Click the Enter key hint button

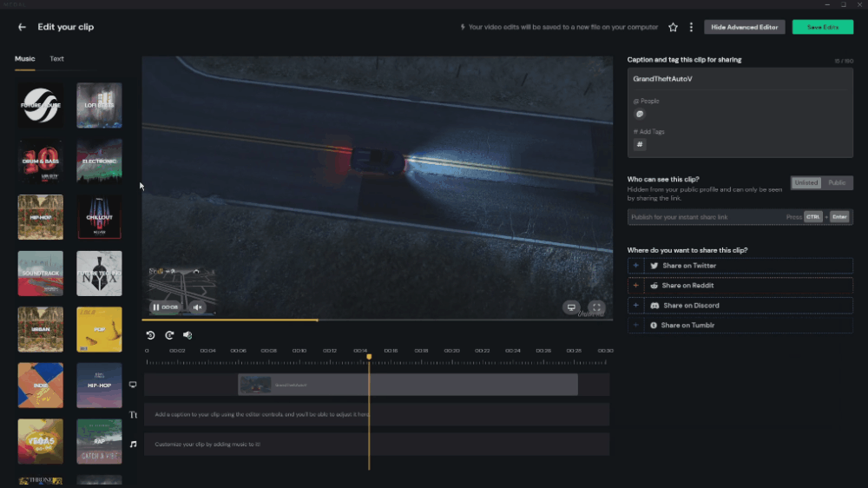[x=839, y=217]
